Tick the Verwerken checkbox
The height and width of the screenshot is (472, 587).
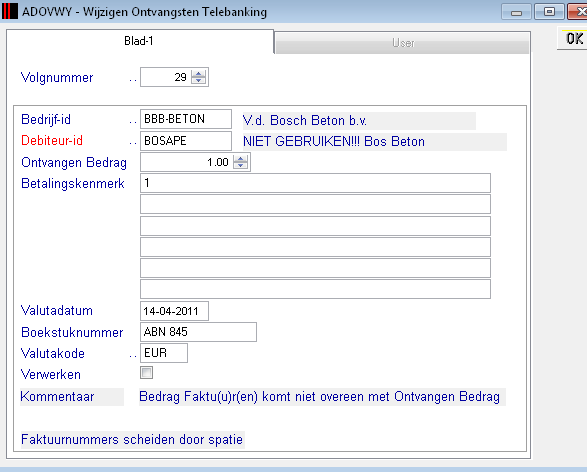(146, 372)
